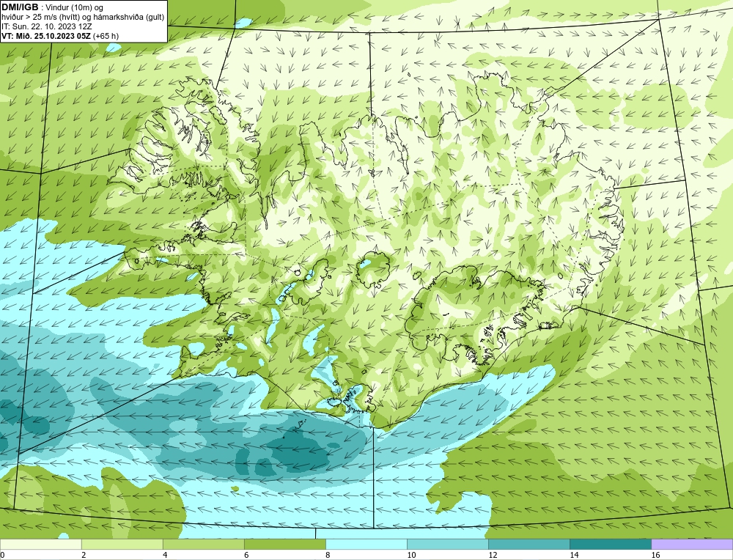Click the 6–8 m/s dark green swatch
This screenshot has width=733, height=560.
[284, 544]
